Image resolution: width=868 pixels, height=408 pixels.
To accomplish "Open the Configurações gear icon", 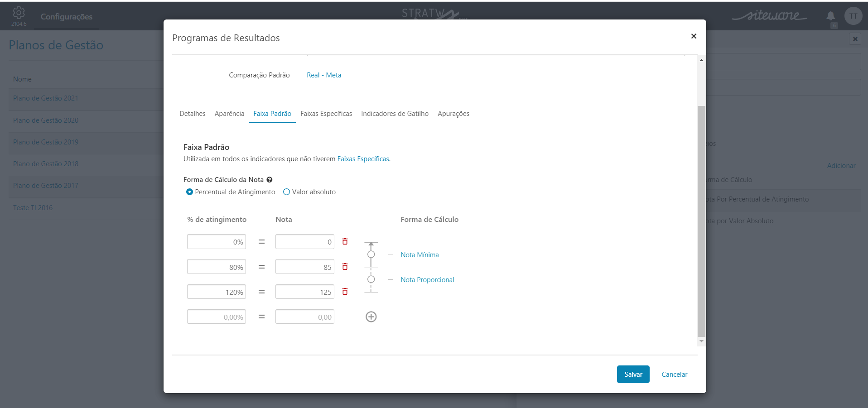I will click(x=19, y=13).
